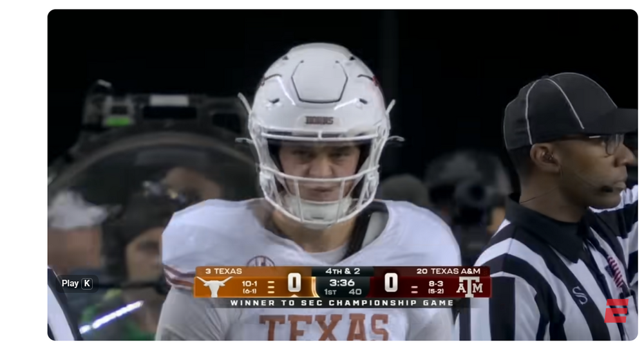Image resolution: width=644 pixels, height=350 pixels.
Task: Click the Texas score of 0
Action: pos(294,282)
